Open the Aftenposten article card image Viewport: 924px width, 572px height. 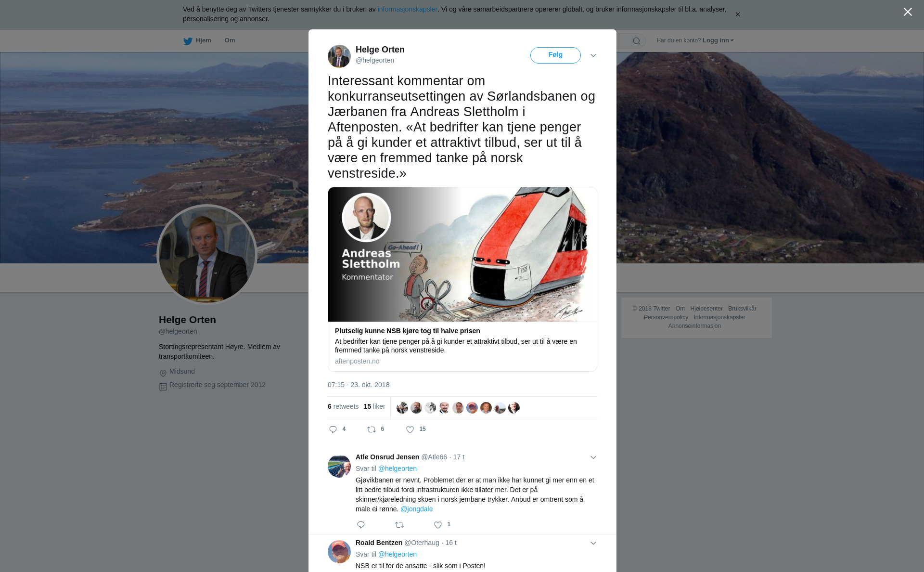pyautogui.click(x=462, y=254)
